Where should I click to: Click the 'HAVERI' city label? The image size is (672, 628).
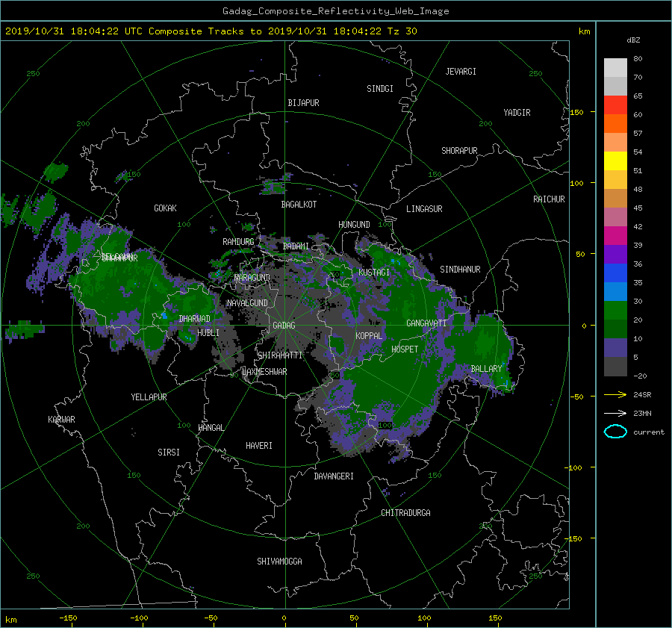click(x=259, y=446)
